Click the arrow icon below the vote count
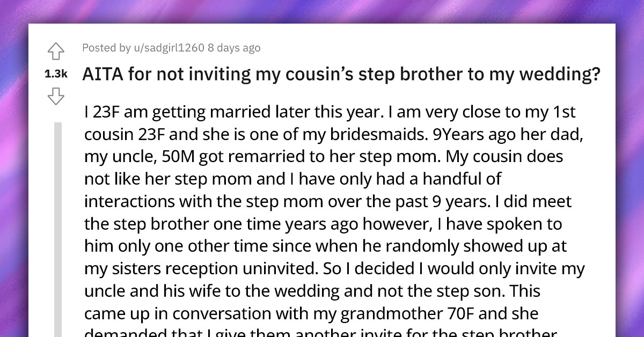This screenshot has width=644, height=337. (x=56, y=96)
